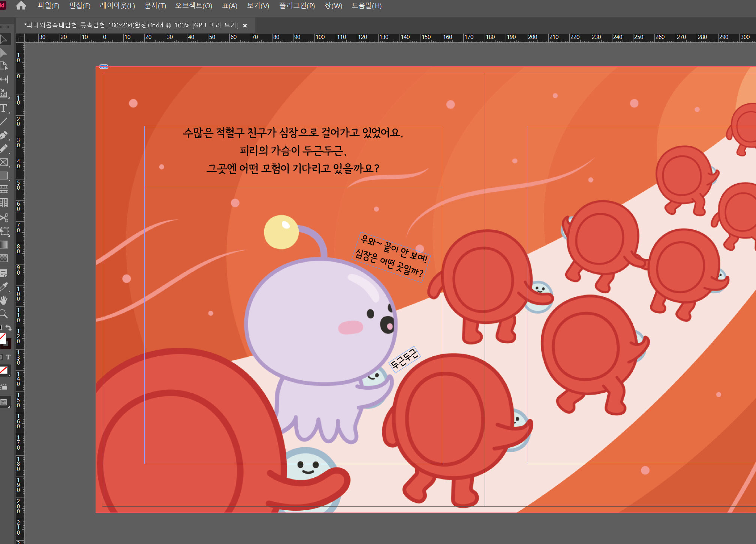Click the text 피리의 가슴이 두근두근

pos(293,151)
